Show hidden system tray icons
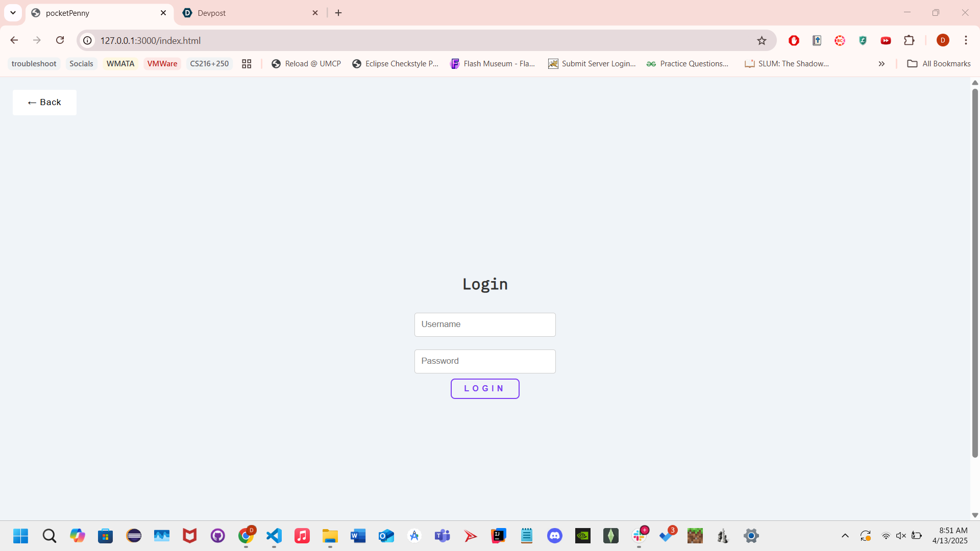 (845, 536)
